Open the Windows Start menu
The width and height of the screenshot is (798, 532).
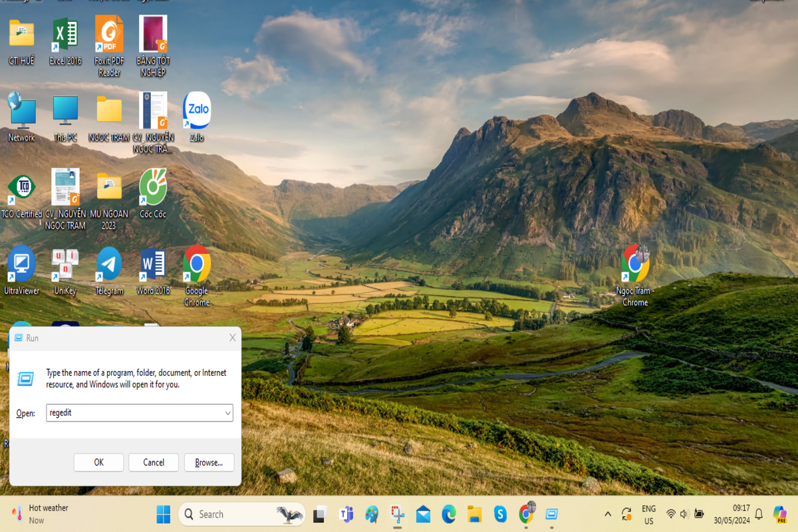(163, 514)
